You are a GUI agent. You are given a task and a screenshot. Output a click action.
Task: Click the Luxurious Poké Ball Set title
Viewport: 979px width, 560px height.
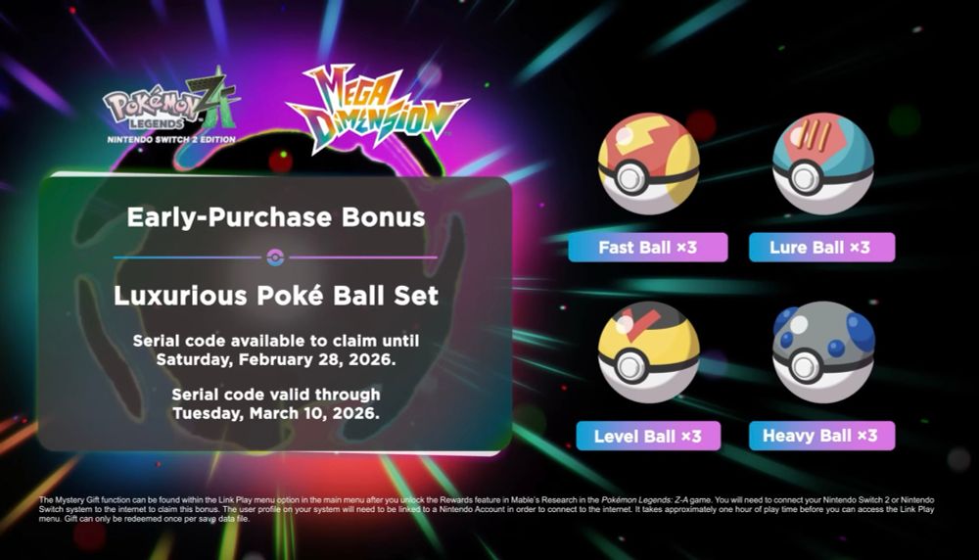click(x=276, y=296)
